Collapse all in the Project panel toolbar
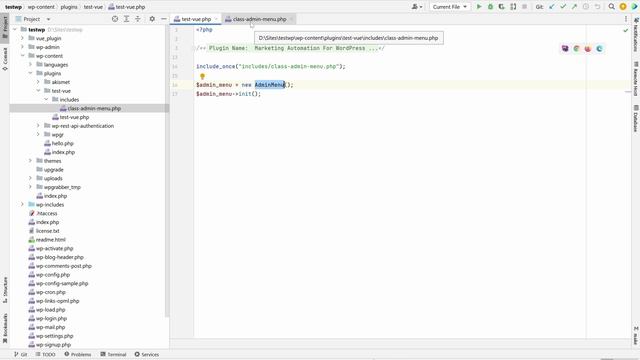 [138, 19]
